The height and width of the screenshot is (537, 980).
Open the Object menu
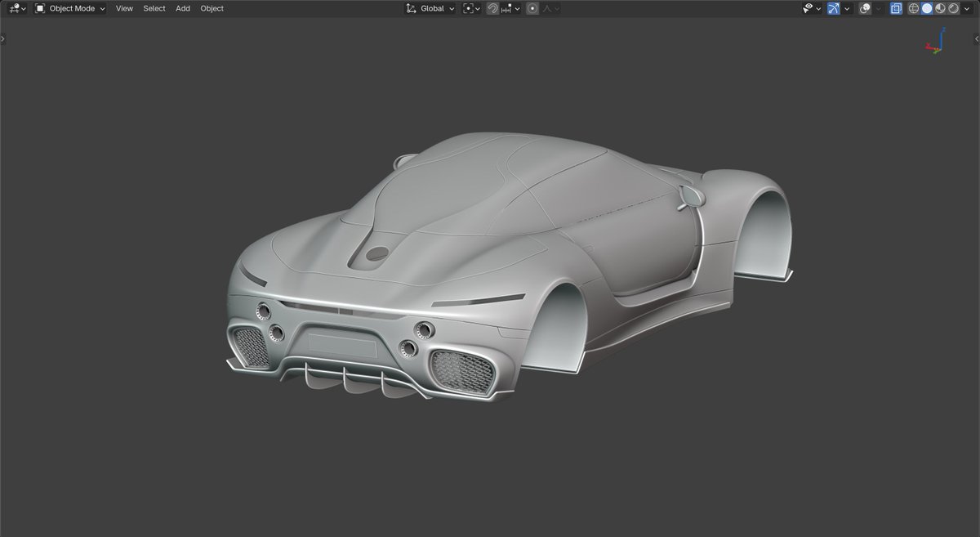coord(212,8)
